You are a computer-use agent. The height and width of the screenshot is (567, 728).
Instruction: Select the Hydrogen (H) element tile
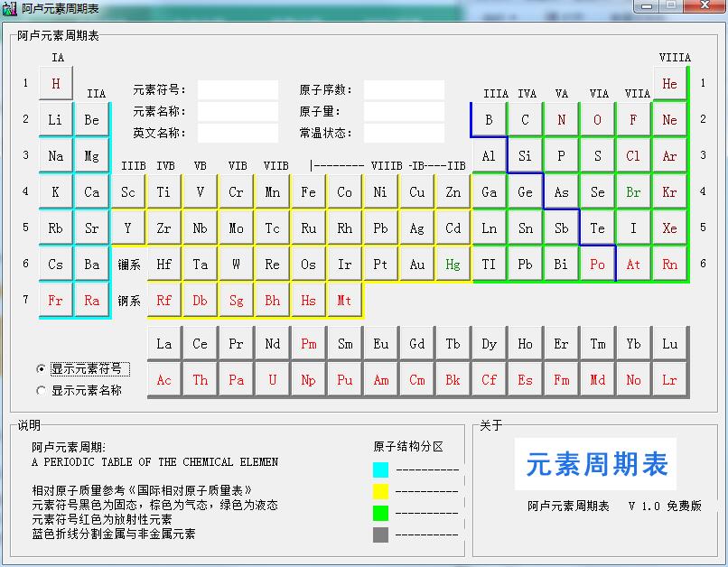point(55,83)
